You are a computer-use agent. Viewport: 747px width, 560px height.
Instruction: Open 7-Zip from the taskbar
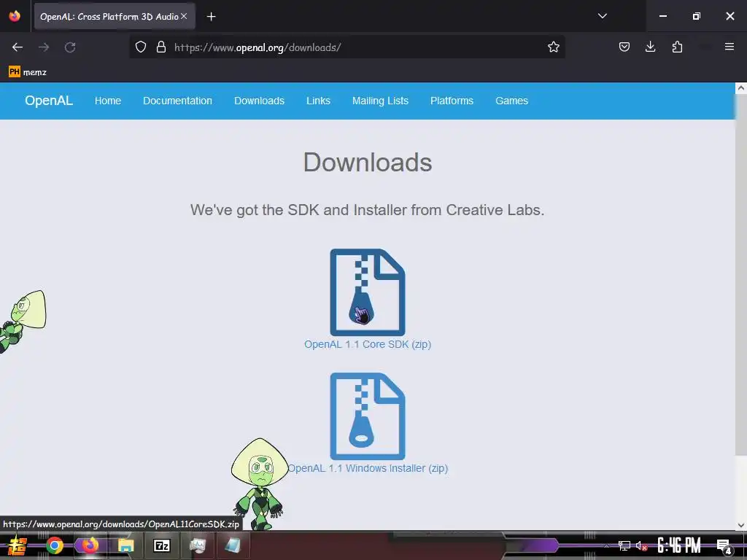click(162, 545)
